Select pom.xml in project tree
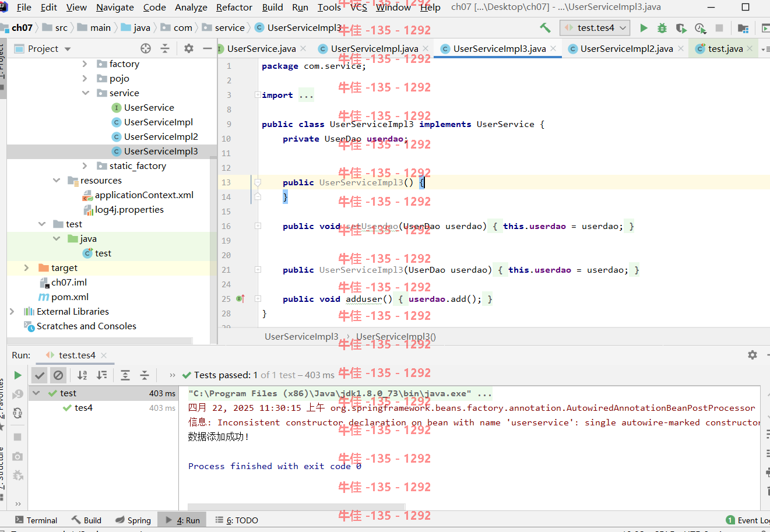The image size is (770, 532). pyautogui.click(x=69, y=297)
